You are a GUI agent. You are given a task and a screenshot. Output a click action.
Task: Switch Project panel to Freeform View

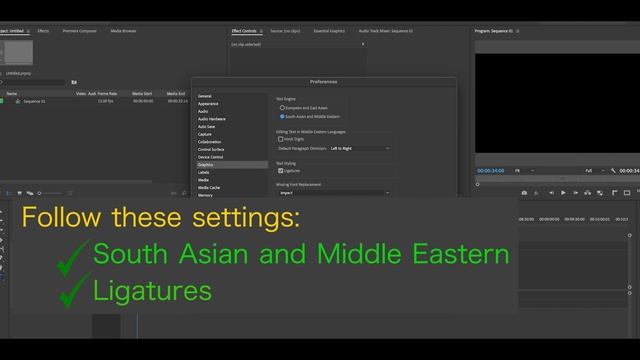coord(30,193)
